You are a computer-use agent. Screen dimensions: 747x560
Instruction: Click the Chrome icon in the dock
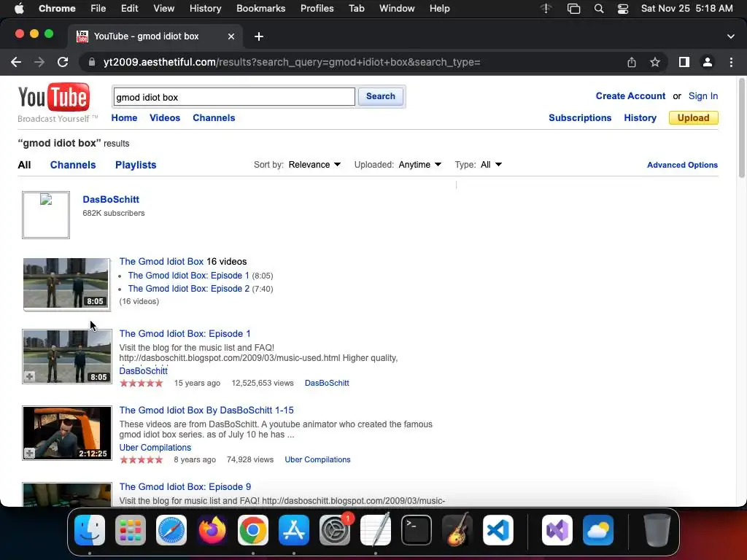click(x=253, y=530)
